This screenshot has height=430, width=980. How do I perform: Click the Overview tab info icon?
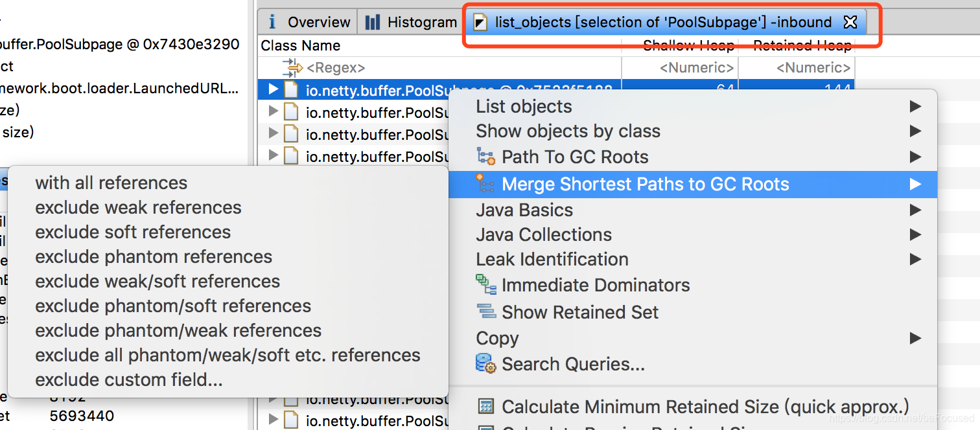pyautogui.click(x=272, y=22)
